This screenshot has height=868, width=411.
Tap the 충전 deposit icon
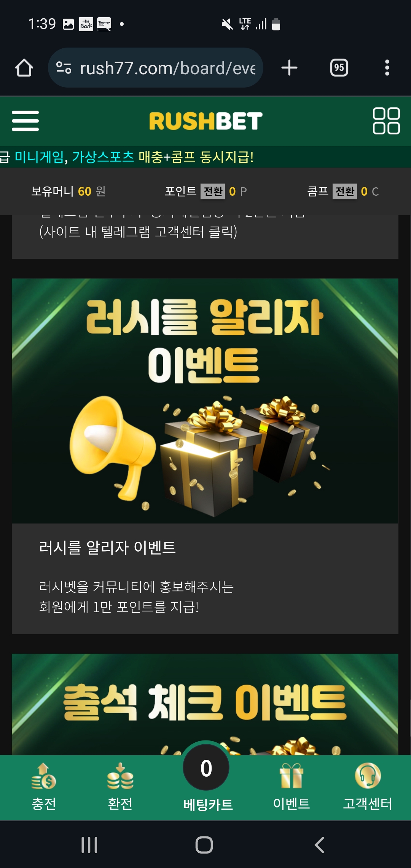click(x=44, y=787)
